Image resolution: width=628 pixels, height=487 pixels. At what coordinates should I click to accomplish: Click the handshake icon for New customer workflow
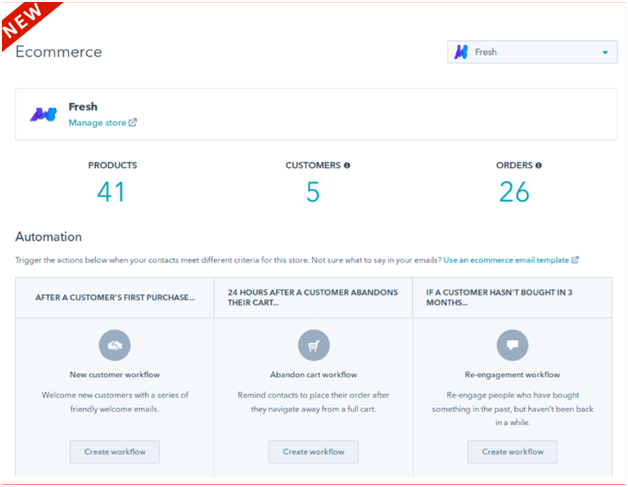pos(115,345)
